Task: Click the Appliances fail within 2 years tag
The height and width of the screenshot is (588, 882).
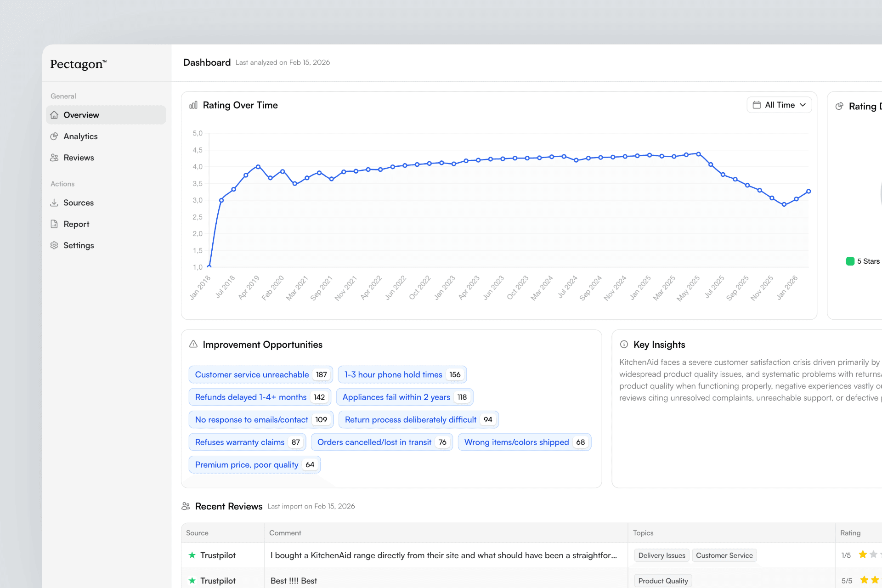Action: [396, 397]
